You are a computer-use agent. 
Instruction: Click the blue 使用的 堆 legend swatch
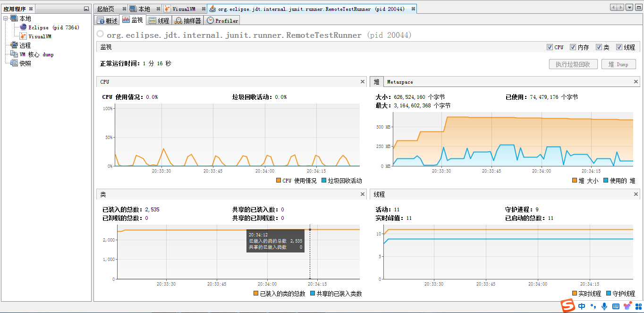pos(605,181)
